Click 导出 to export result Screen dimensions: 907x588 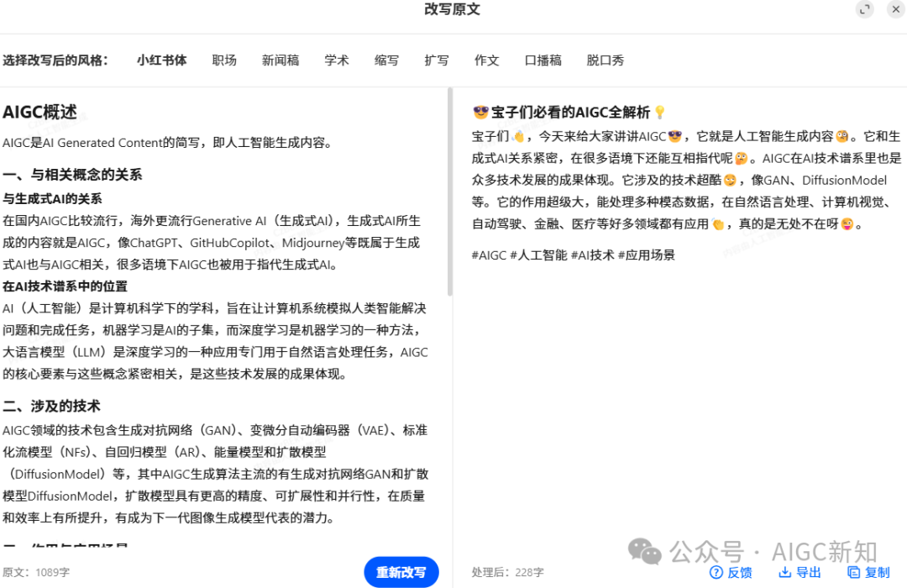pos(800,572)
